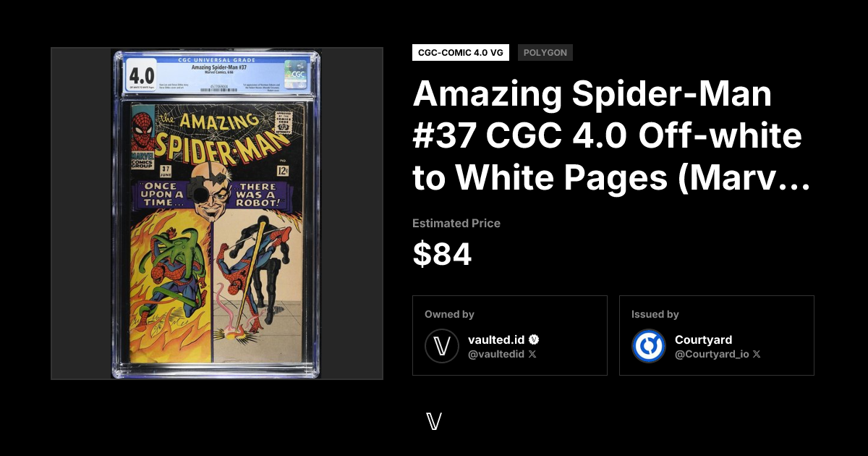Click the Courtyard blue circular logo
This screenshot has width=868, height=456.
[649, 346]
